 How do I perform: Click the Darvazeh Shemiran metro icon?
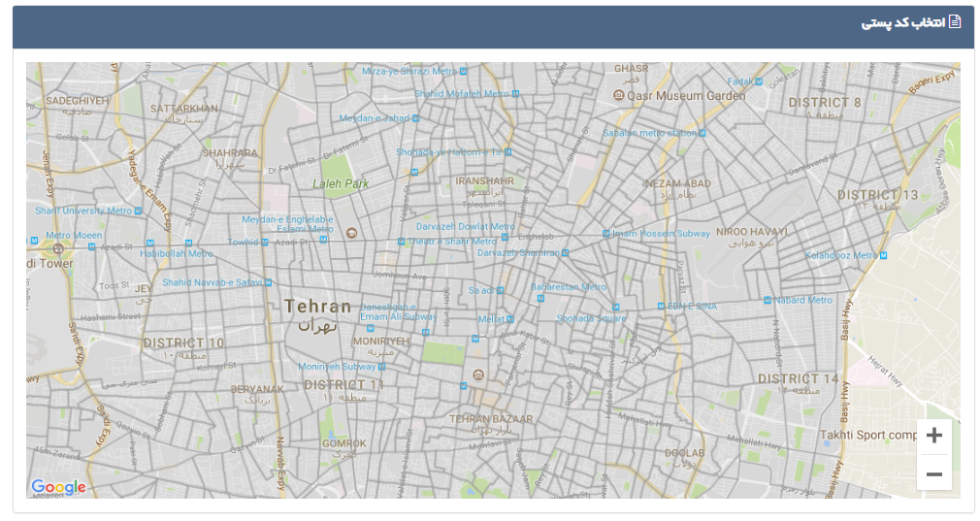(x=565, y=253)
